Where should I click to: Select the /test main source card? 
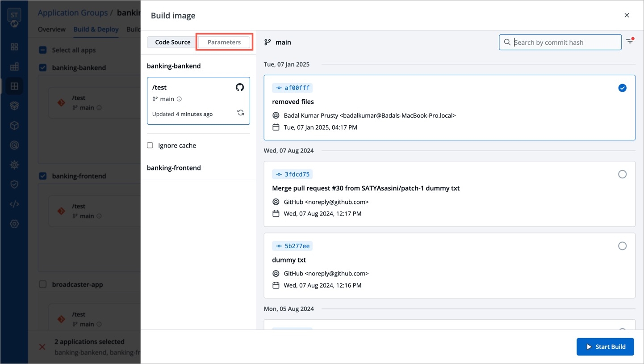coord(198,101)
